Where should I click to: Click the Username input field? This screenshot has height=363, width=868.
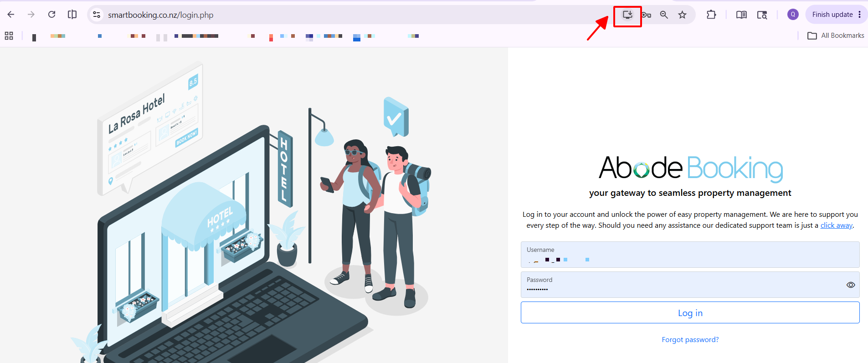click(x=690, y=255)
